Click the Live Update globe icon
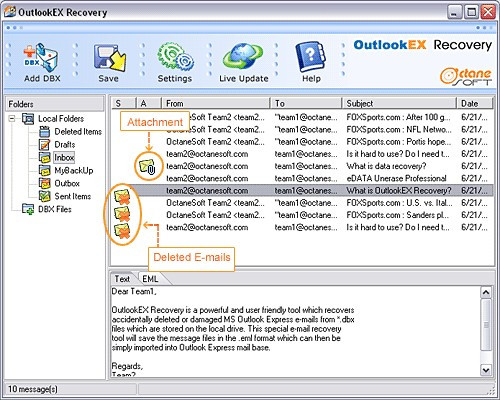This screenshot has width=500, height=400. click(x=243, y=57)
